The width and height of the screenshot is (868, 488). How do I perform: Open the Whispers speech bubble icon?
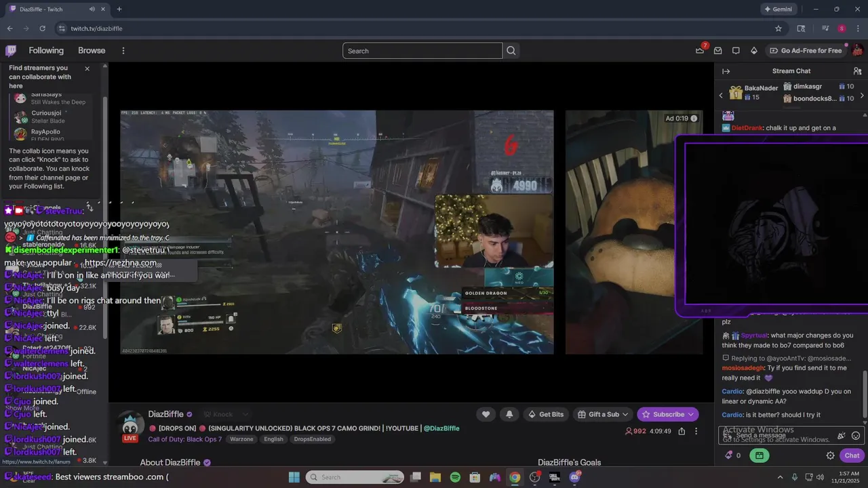pos(736,51)
